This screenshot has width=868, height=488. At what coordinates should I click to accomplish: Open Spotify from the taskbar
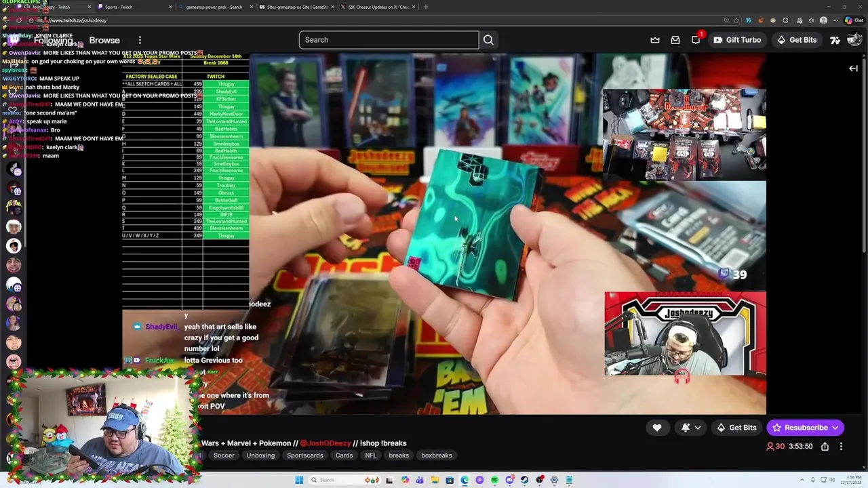494,480
